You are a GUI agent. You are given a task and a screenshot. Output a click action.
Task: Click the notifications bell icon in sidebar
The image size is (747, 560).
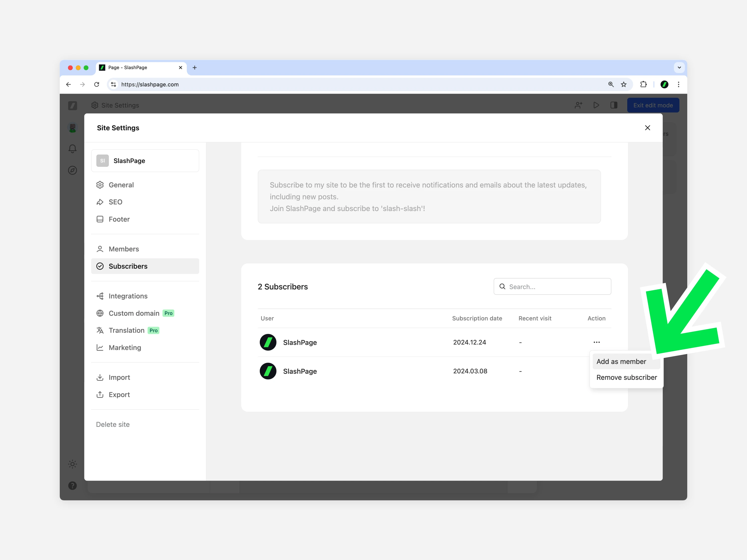point(72,149)
